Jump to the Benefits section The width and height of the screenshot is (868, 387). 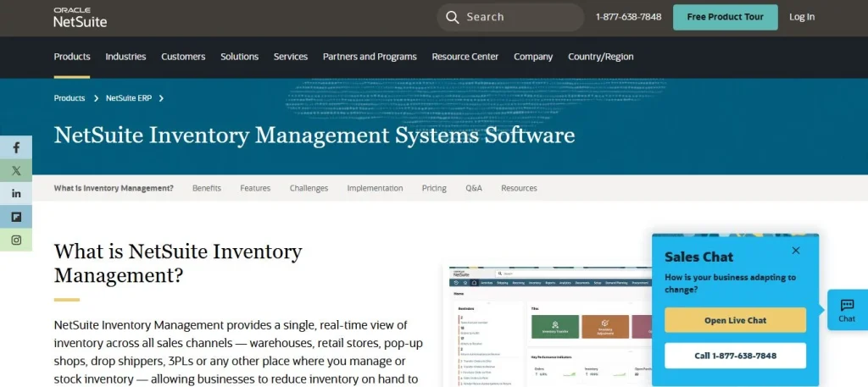[x=207, y=188]
